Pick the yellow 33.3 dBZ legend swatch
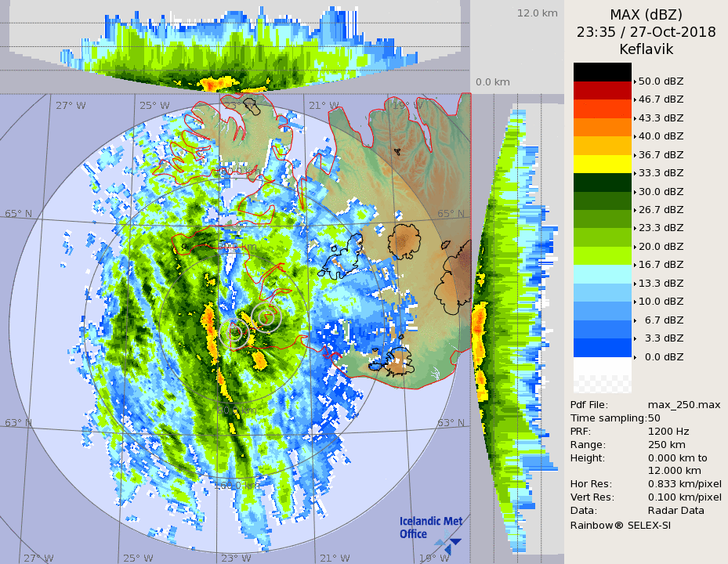This screenshot has height=564, width=728. point(602,164)
